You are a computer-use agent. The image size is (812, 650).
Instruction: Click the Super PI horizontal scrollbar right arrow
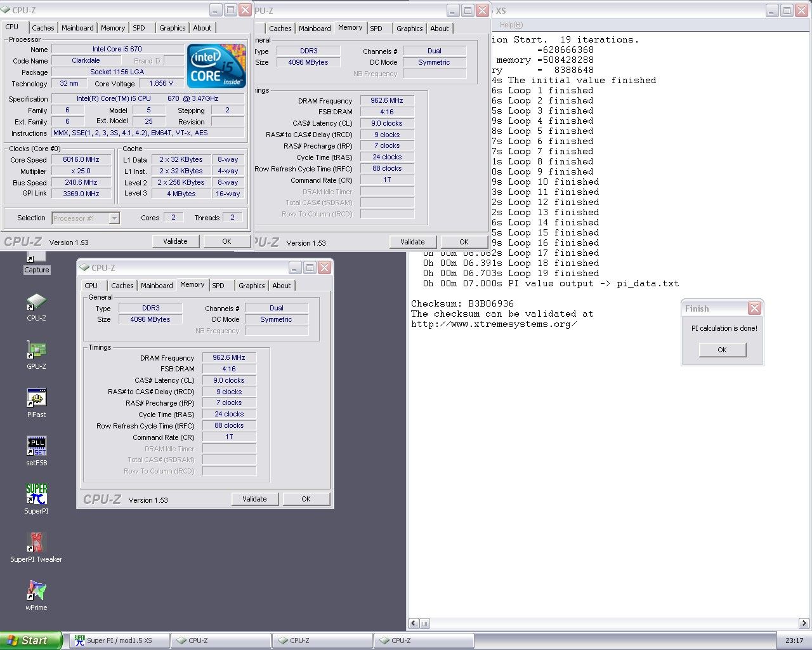pyautogui.click(x=804, y=624)
